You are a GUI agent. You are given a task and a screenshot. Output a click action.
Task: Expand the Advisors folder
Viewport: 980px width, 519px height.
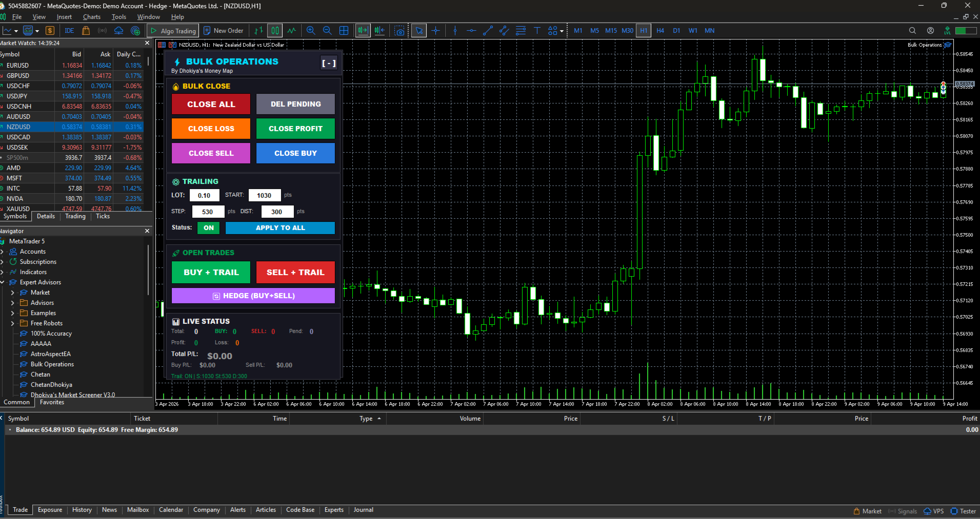(x=13, y=303)
